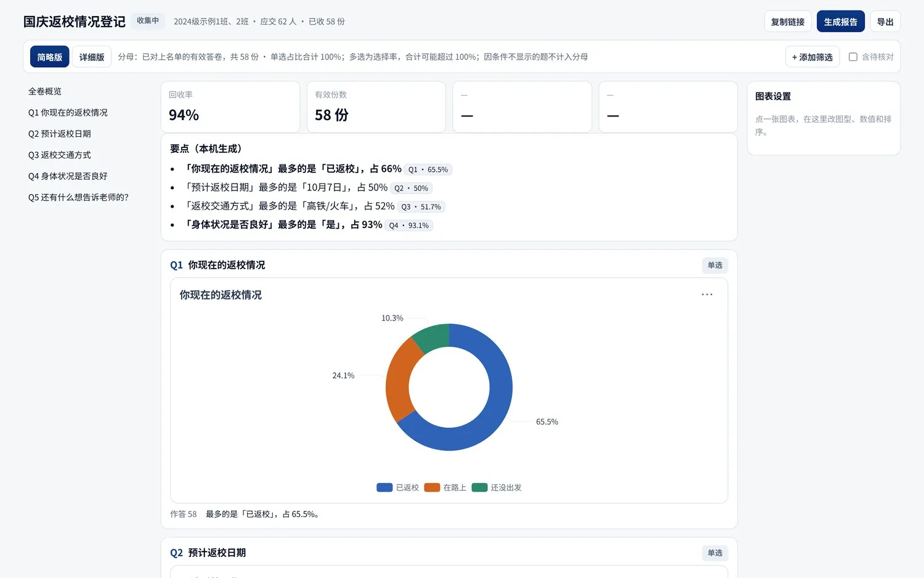The width and height of the screenshot is (924, 578).
Task: Jump to Q4 身体状况是否良好 in sidebar
Action: (68, 176)
